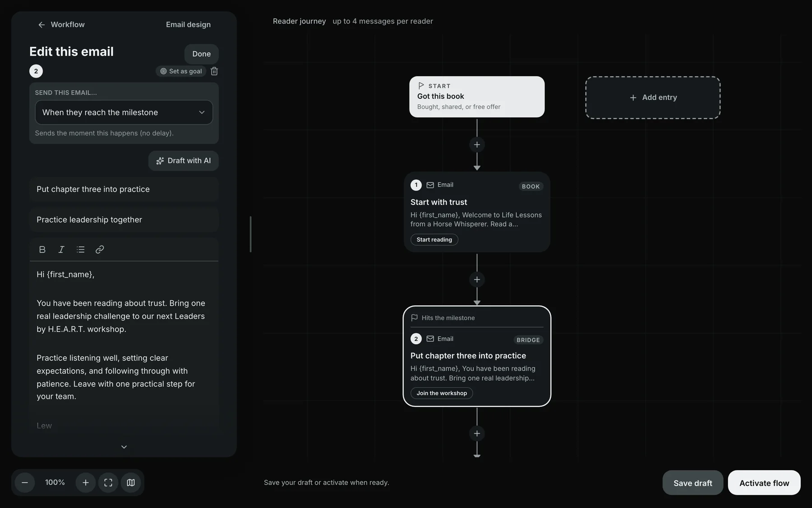Zoom out with the minus button

pos(25,483)
